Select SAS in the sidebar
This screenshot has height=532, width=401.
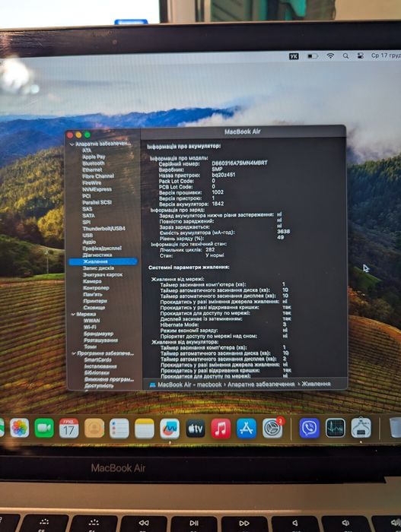pos(88,209)
